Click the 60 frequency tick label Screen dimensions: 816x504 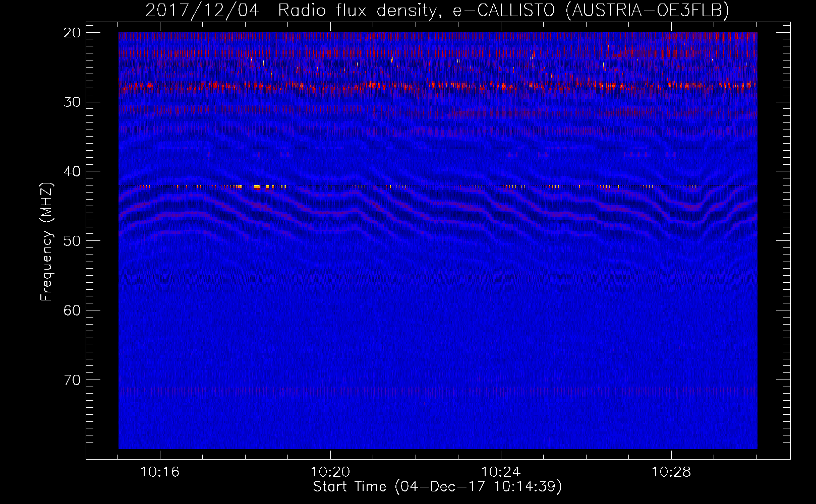pyautogui.click(x=73, y=310)
